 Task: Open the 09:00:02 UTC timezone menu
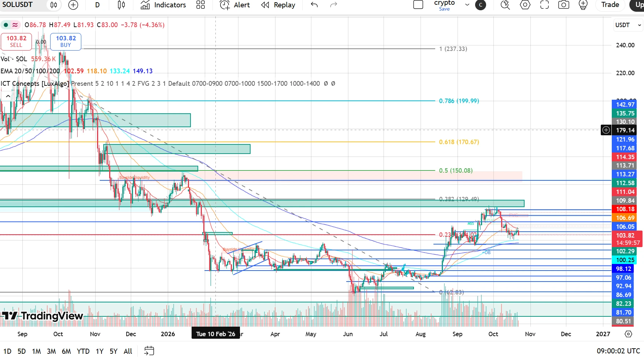[x=618, y=351]
